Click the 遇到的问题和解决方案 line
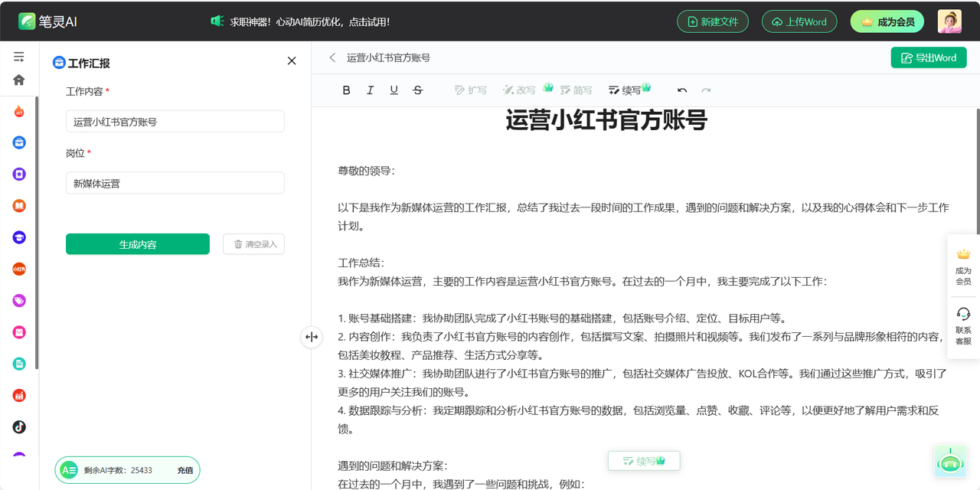980x490 pixels. point(392,465)
